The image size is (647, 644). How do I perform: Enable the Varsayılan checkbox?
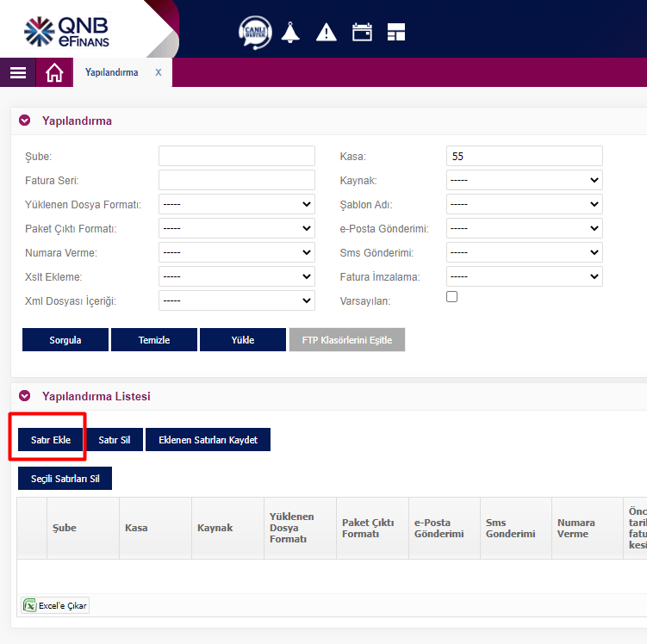click(451, 297)
